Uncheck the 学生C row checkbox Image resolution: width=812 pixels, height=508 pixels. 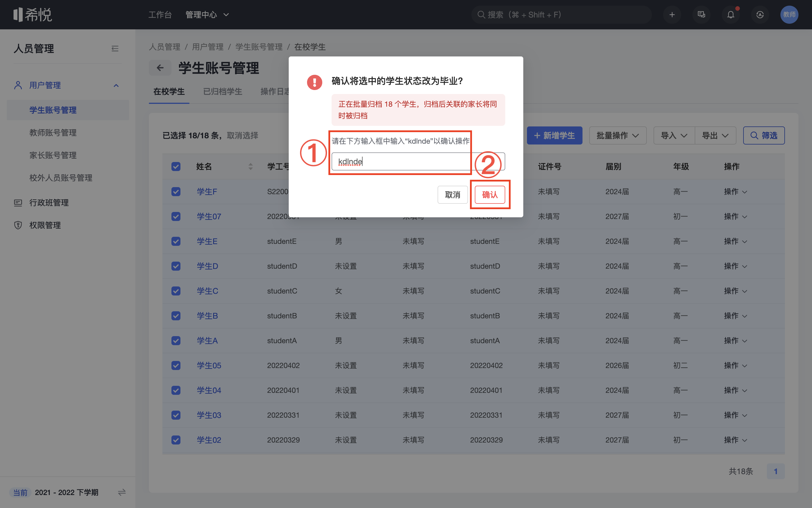[176, 291]
